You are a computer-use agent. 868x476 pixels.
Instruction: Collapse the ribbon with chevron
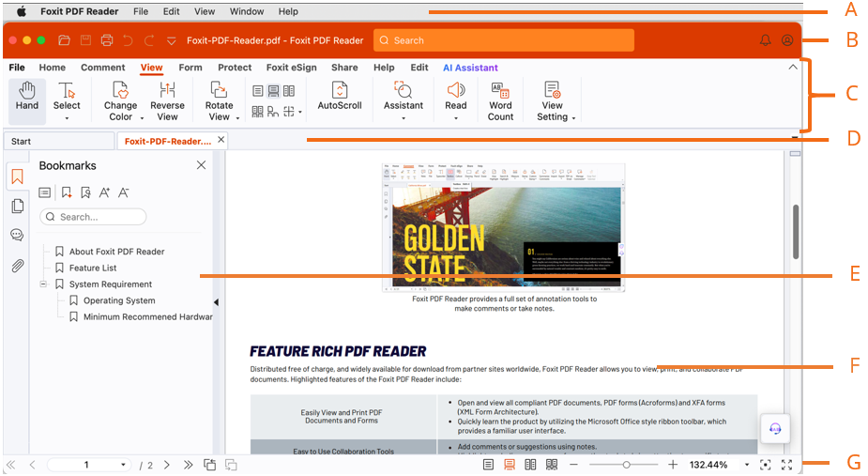pos(793,67)
